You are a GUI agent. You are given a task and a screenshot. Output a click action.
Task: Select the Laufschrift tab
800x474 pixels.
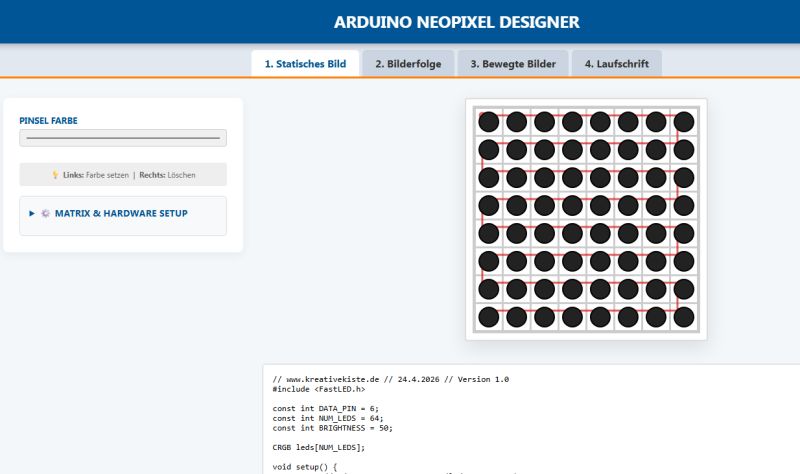(x=616, y=64)
